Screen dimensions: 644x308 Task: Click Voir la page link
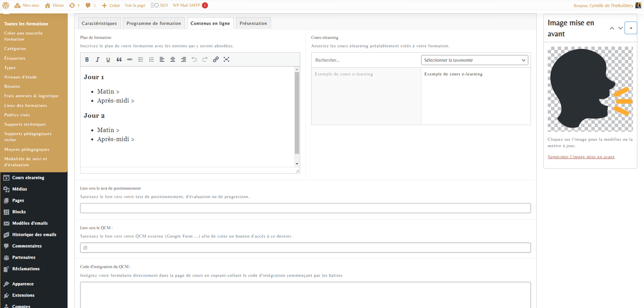pos(135,5)
